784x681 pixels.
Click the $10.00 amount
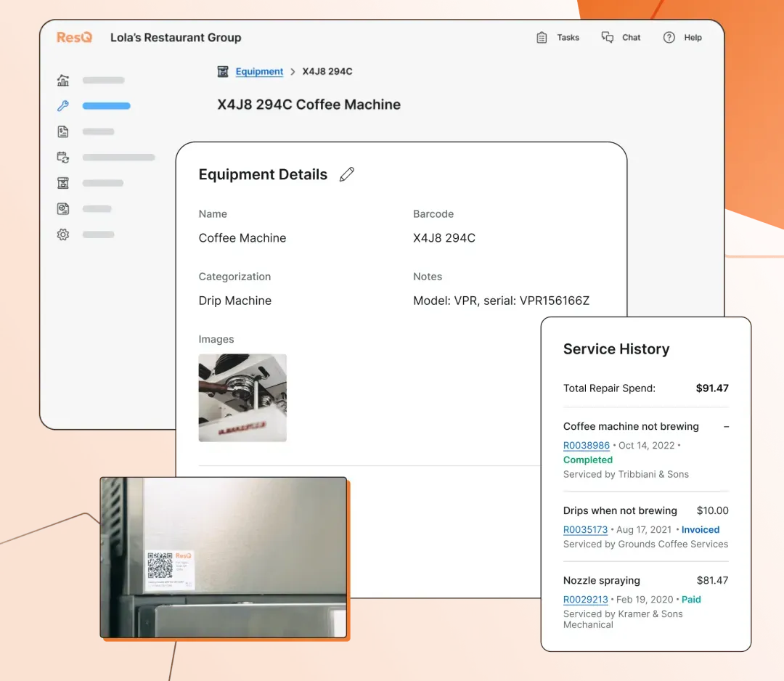pyautogui.click(x=713, y=510)
